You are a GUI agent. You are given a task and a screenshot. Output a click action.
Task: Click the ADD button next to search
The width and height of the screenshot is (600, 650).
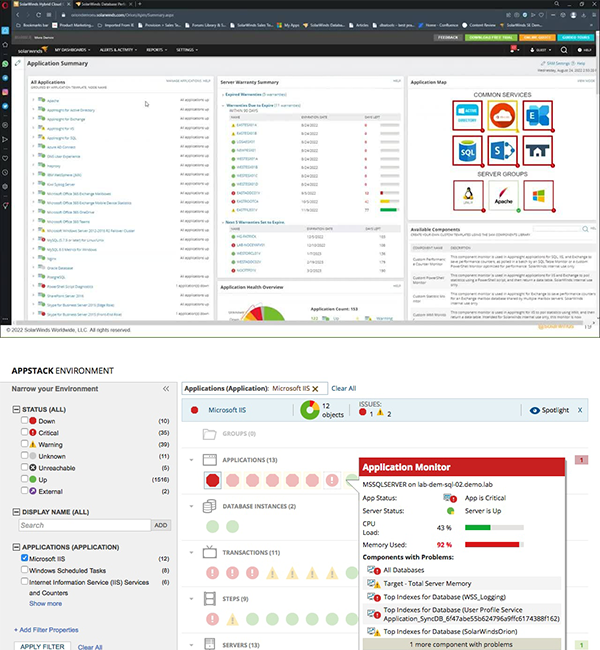161,525
